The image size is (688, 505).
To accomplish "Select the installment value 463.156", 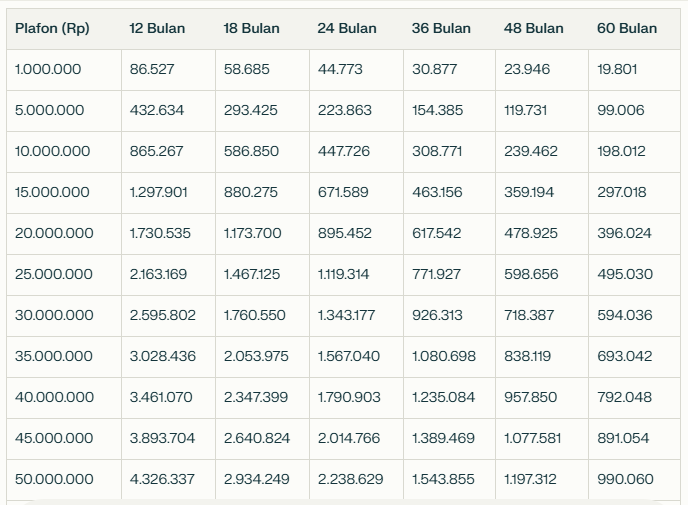I will [437, 192].
